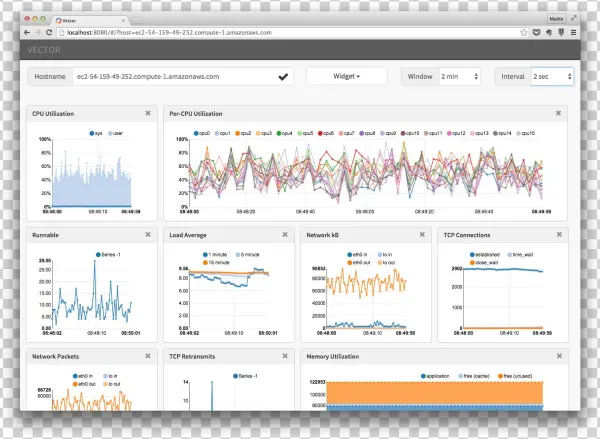Toggle free (cache) series in Memory Utilization
This screenshot has width=600, height=439.
click(x=474, y=376)
